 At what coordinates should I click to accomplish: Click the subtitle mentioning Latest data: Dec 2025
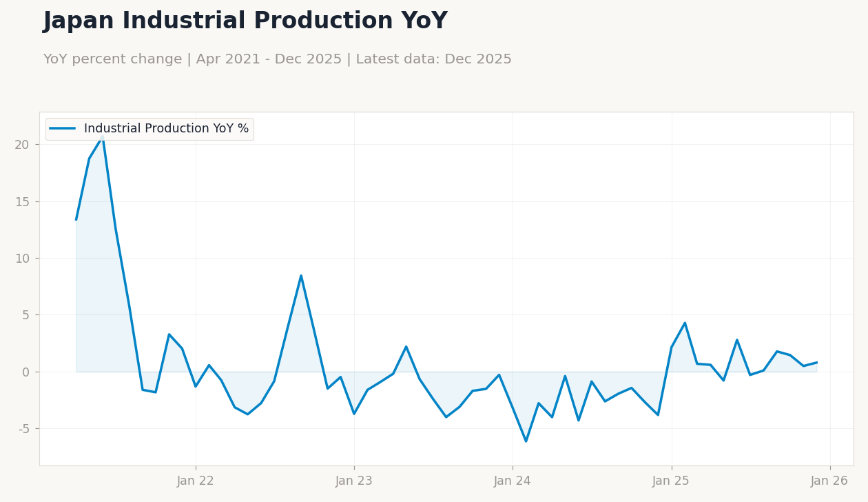pyautogui.click(x=277, y=59)
